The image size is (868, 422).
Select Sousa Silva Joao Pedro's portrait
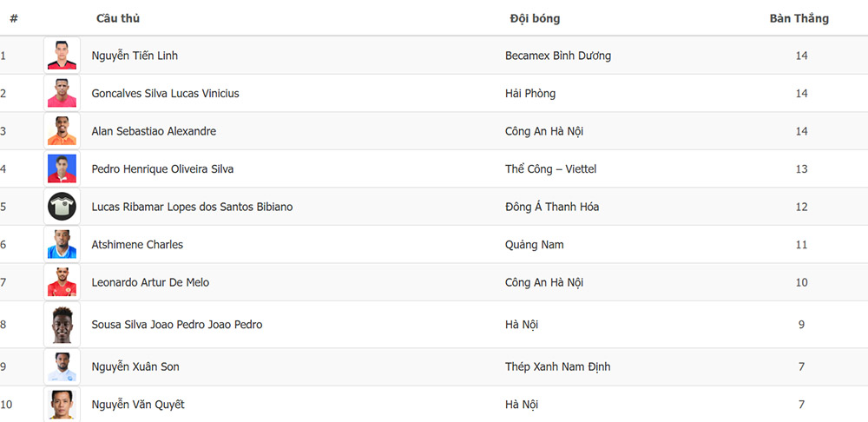pos(62,325)
